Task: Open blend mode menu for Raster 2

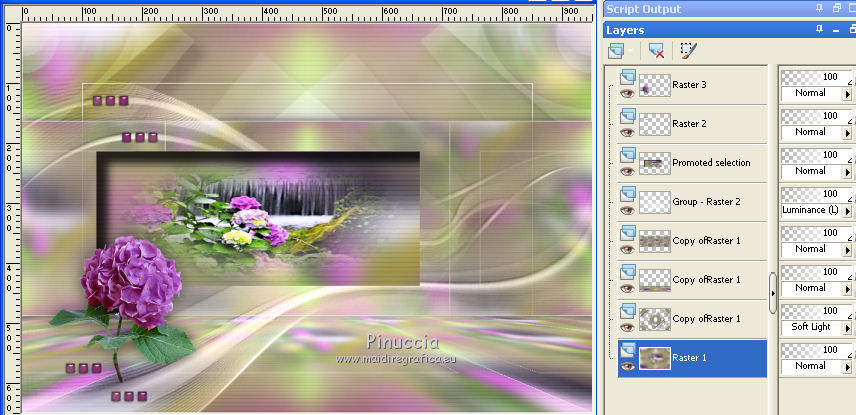Action: click(847, 133)
